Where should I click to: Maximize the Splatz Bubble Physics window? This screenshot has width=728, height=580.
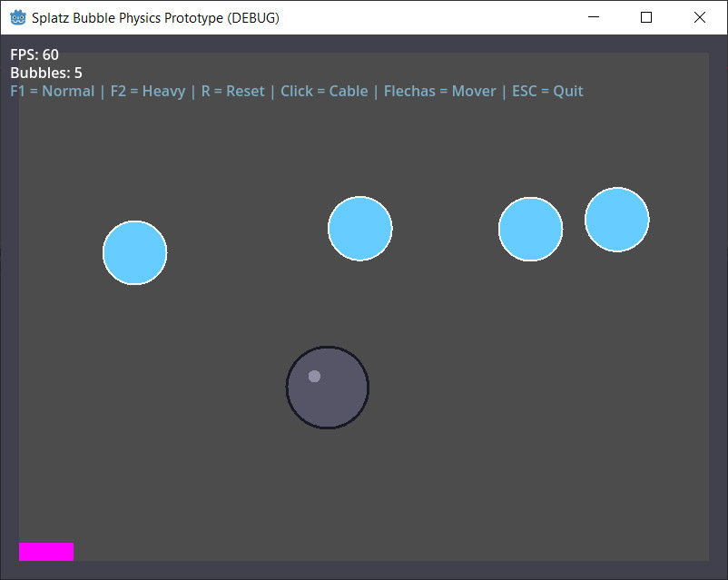pos(646,17)
